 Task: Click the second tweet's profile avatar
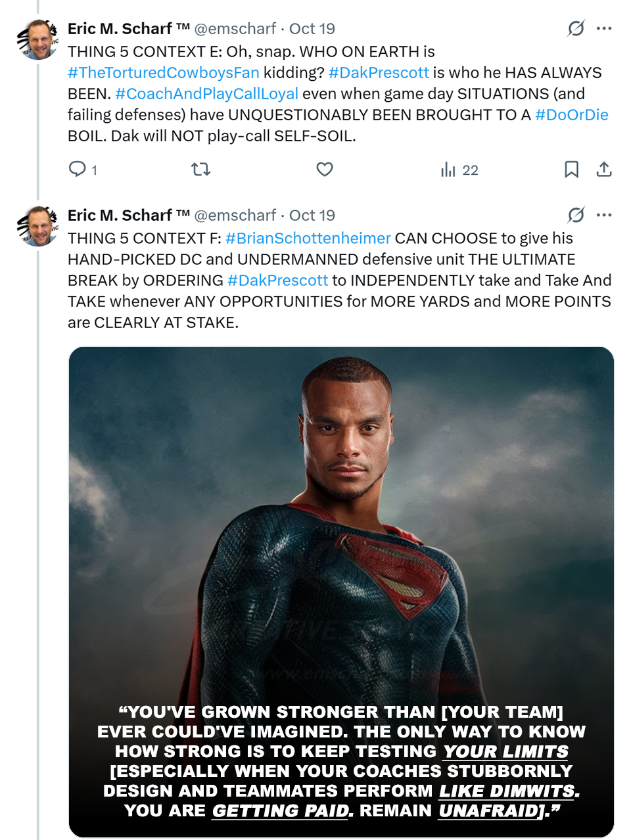[x=38, y=227]
